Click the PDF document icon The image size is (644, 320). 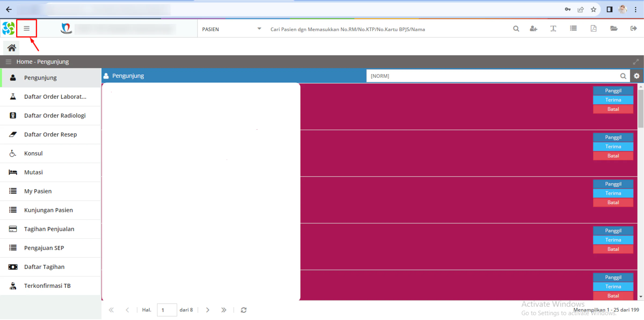click(x=594, y=29)
